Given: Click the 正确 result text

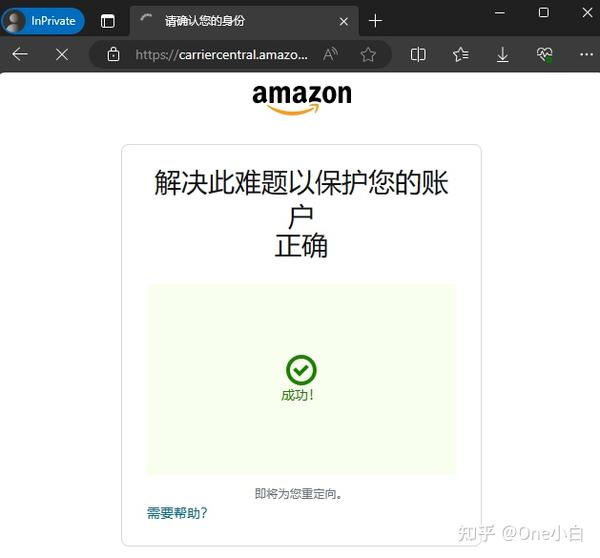Looking at the screenshot, I should [301, 245].
